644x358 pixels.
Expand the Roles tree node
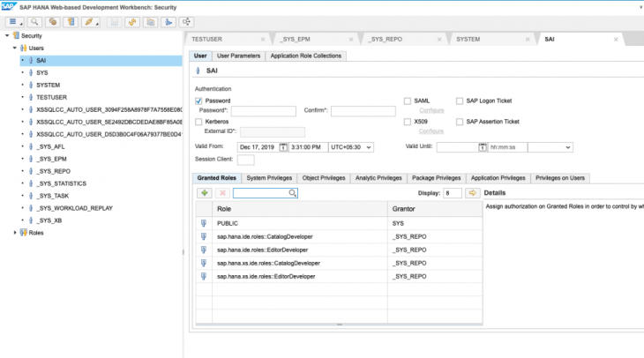(x=15, y=233)
